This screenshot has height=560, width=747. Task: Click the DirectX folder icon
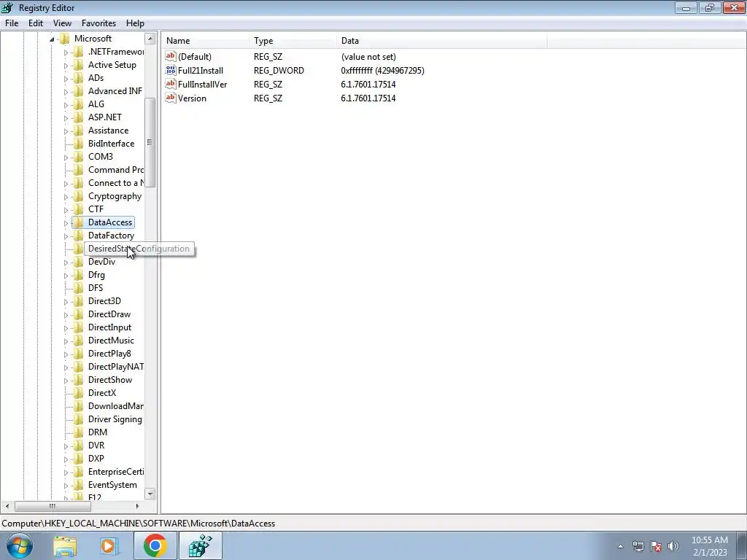click(79, 393)
